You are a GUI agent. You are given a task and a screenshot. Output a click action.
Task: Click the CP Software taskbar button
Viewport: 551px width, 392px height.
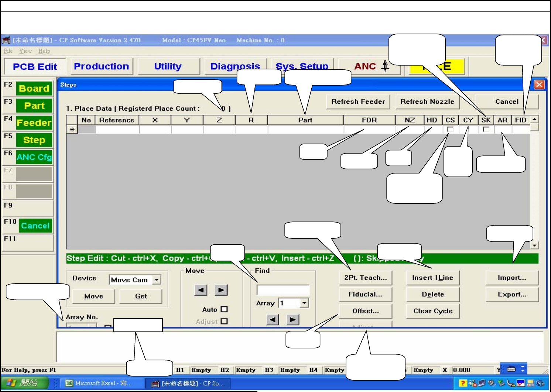[x=188, y=383]
